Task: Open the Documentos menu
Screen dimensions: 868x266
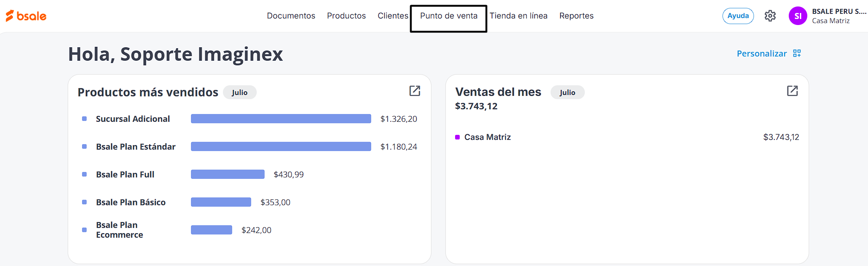Action: click(x=291, y=16)
